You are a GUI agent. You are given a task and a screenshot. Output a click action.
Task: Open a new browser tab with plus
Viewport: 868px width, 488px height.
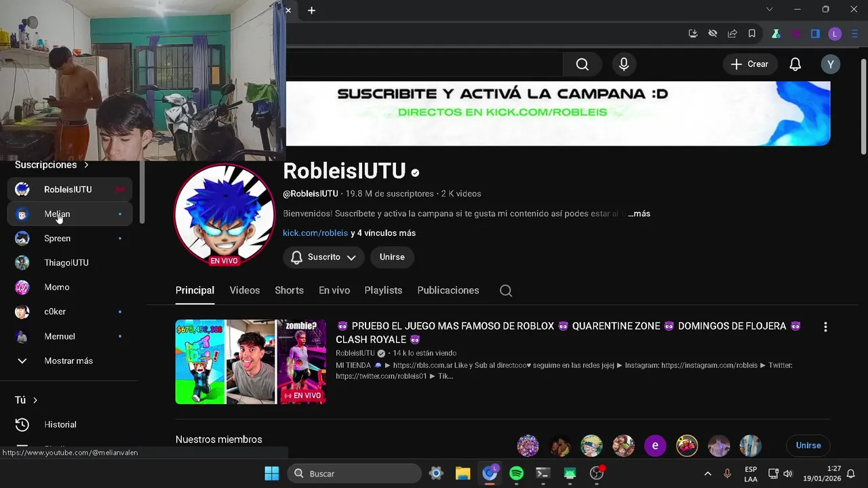(x=311, y=10)
